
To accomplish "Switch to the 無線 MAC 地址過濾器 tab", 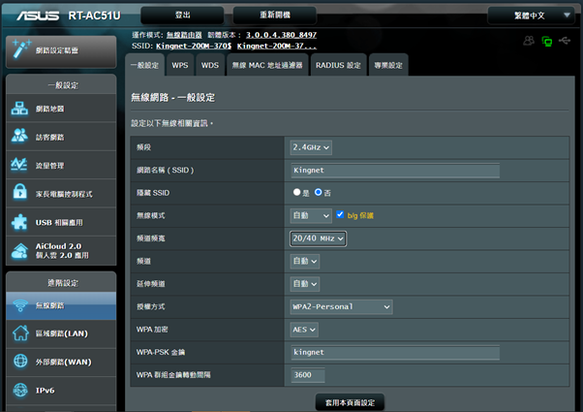I will pos(267,65).
